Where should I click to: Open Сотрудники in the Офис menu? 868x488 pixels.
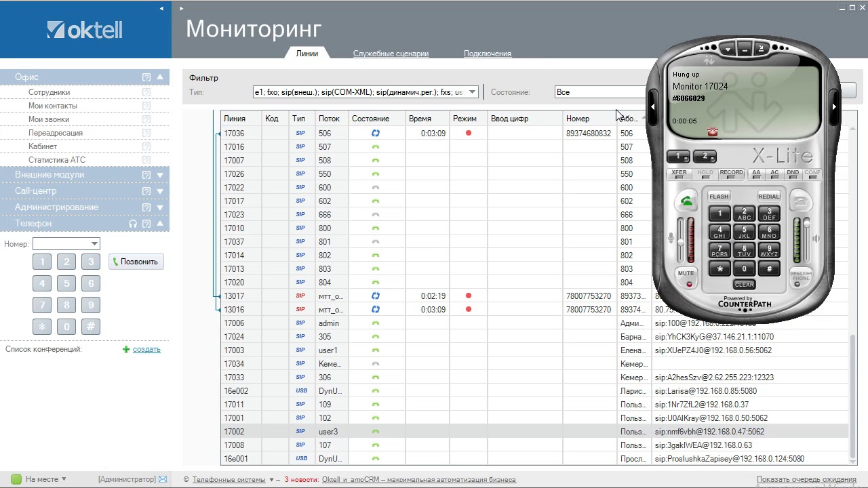pyautogui.click(x=49, y=92)
